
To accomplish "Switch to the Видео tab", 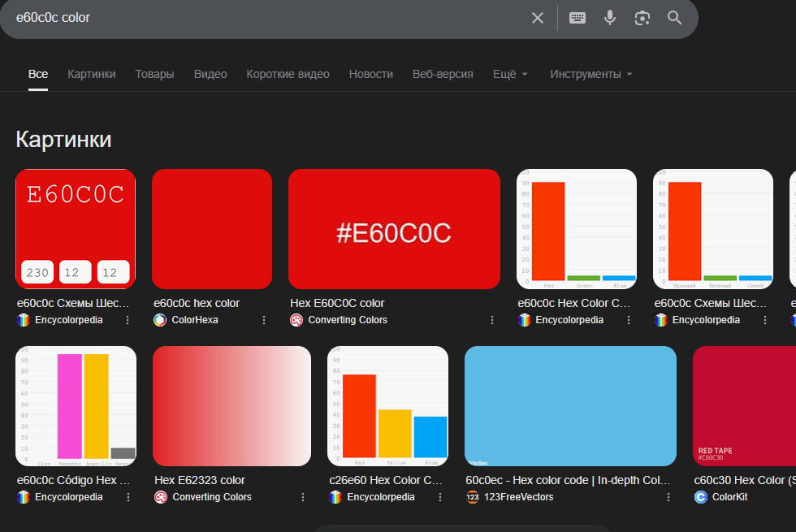I will coord(210,74).
